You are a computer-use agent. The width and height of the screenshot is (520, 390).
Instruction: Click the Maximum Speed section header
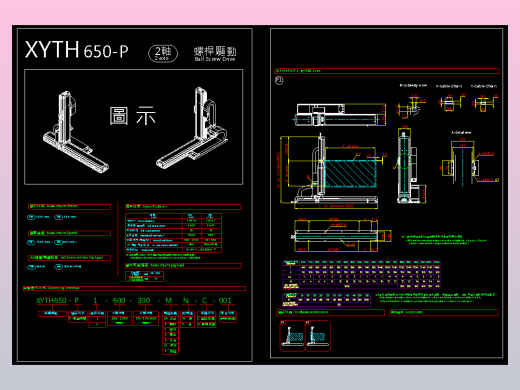point(69,233)
